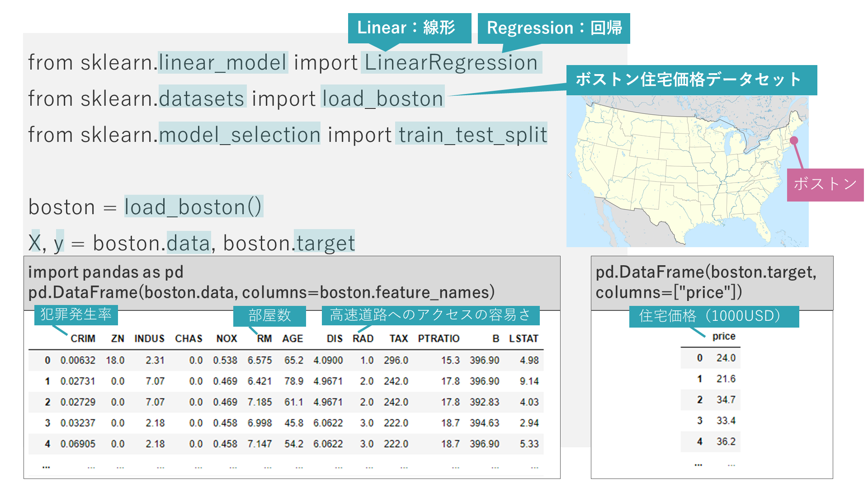
Task: Click the 犯罪発生率 annotation label
Action: coord(75,314)
